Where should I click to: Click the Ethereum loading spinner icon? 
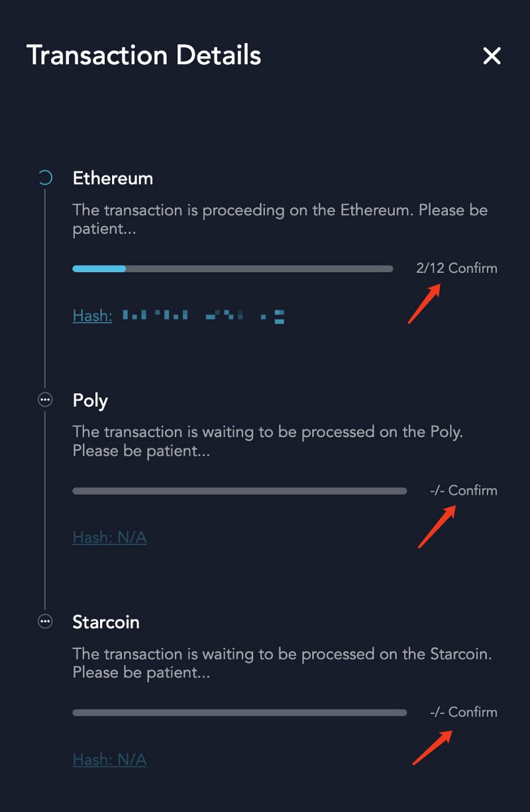pos(45,178)
